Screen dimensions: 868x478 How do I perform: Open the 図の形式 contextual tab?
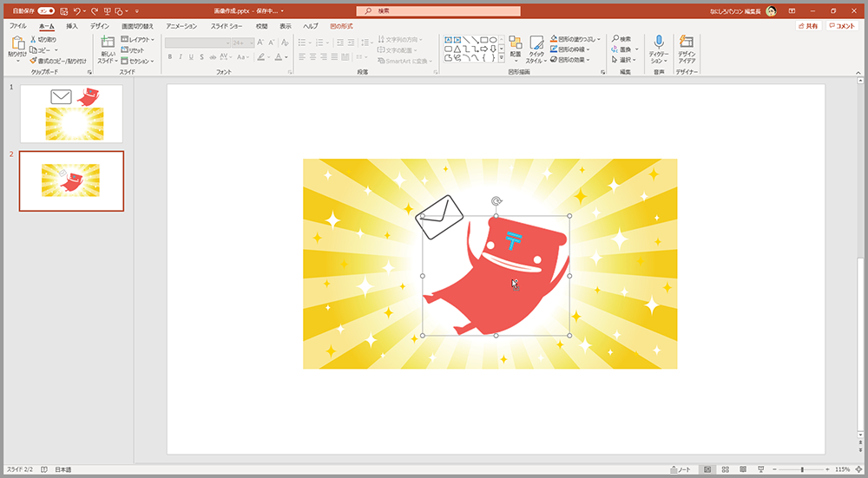click(341, 26)
